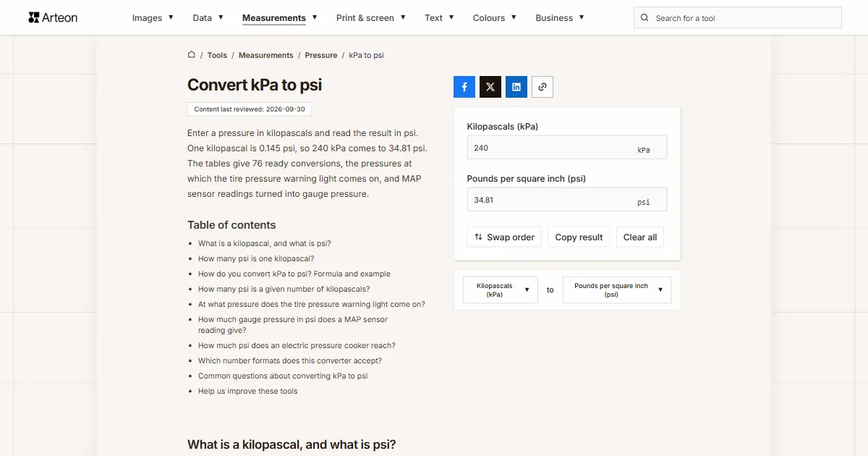Open Tools breadcrumb link
Viewport: 868px width, 456px height.
(217, 55)
